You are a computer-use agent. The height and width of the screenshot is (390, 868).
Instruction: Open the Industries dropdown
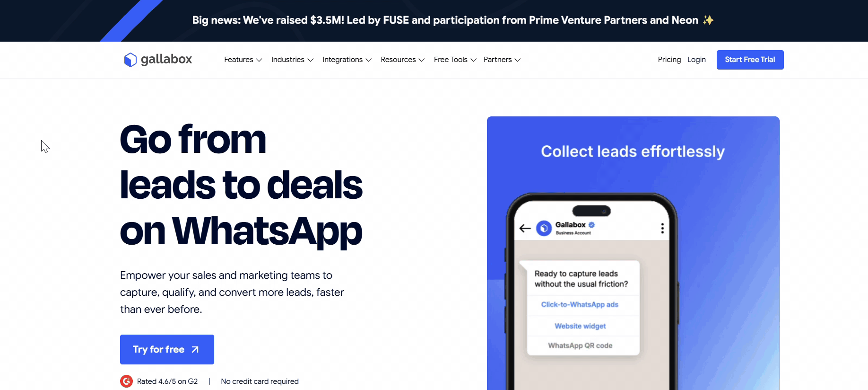click(x=292, y=60)
